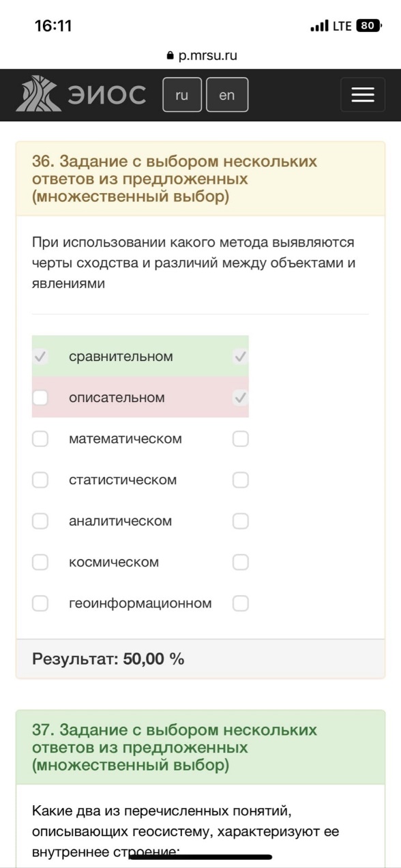The width and height of the screenshot is (401, 868).
Task: Tap the lock icon beside p.mrsu.ru
Action: pos(170,56)
